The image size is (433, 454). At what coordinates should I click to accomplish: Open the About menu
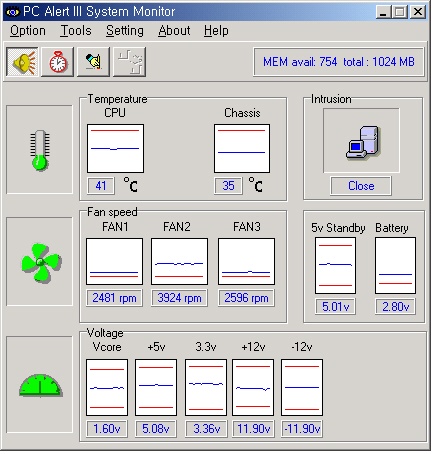174,31
